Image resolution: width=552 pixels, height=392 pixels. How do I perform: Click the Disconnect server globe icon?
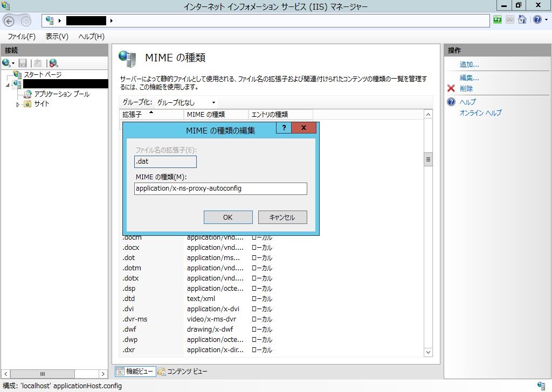point(52,63)
